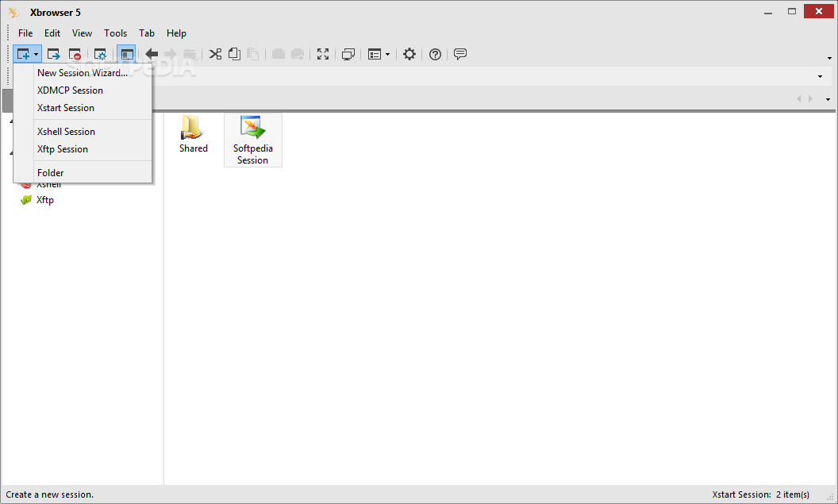Click the Forward arrow icon
The image size is (838, 504).
coord(171,54)
